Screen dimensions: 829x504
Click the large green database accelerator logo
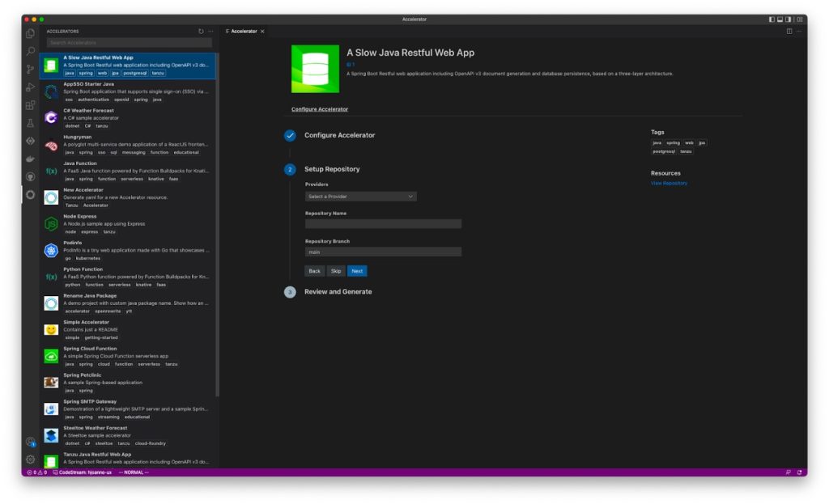(315, 69)
